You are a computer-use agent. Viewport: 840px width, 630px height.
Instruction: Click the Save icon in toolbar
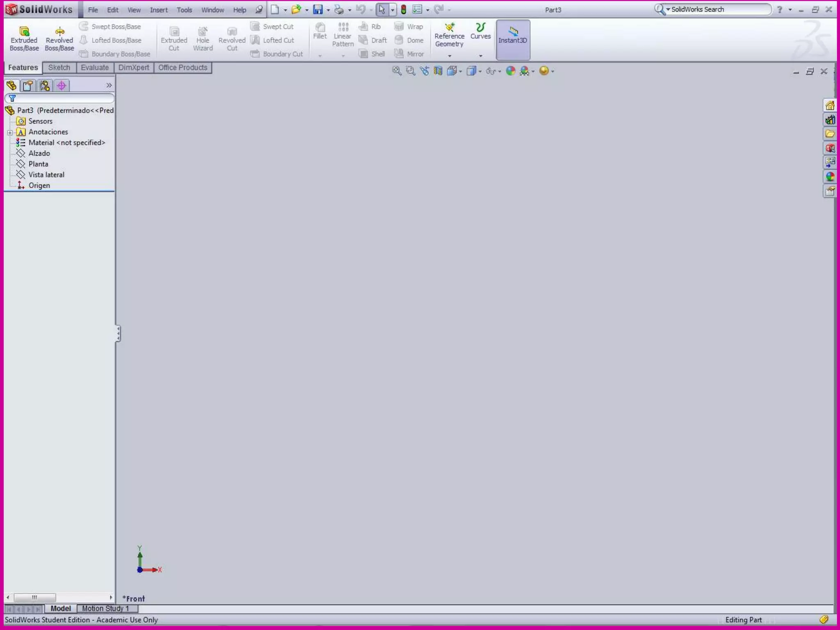pos(318,9)
